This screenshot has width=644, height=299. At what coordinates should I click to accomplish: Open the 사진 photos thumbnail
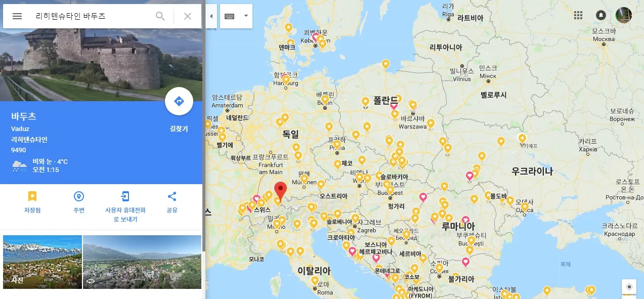[x=42, y=262]
